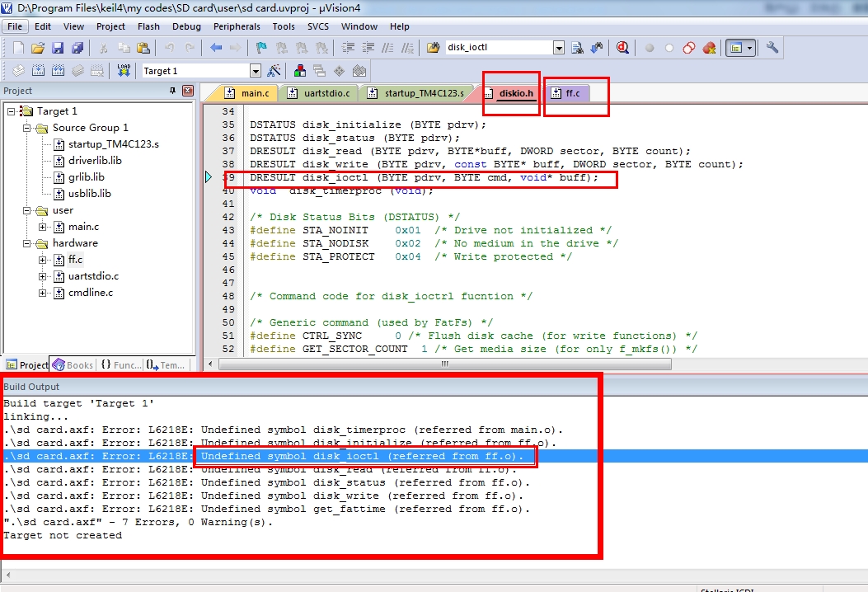Open Manage Project Items colored blocks icon
The image size is (868, 592).
tap(300, 71)
